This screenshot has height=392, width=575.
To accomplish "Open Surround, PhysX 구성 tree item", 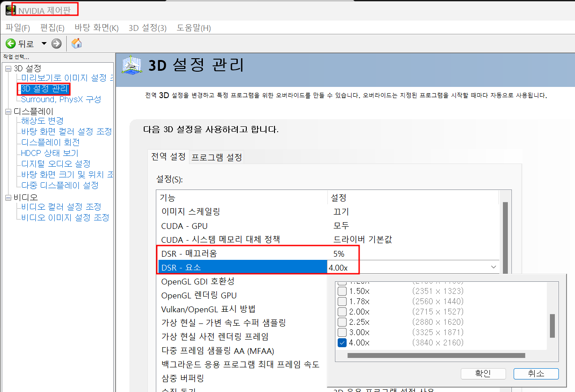I will (x=61, y=99).
